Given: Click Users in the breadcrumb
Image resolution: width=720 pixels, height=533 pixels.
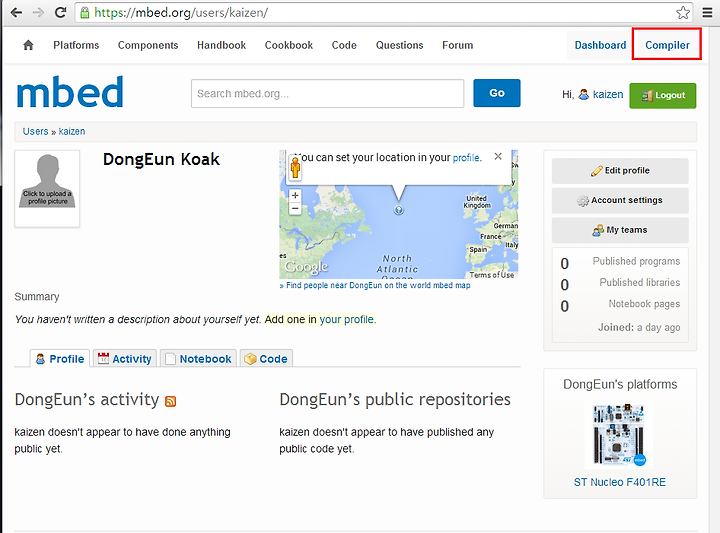Looking at the screenshot, I should (x=35, y=131).
